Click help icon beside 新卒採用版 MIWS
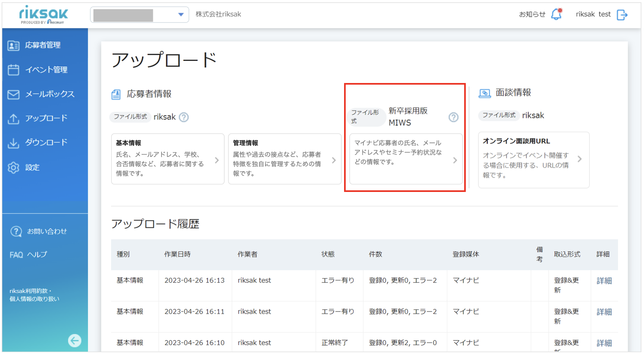 tap(453, 117)
